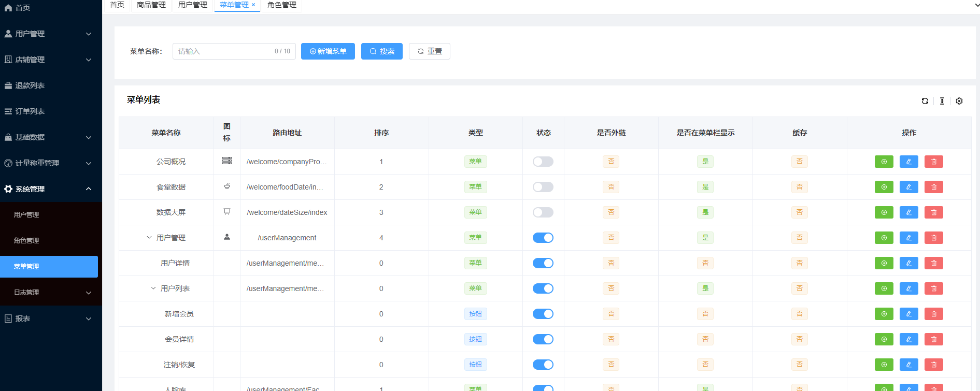
Task: Collapse the 用户管理 table tree row
Action: coord(149,238)
